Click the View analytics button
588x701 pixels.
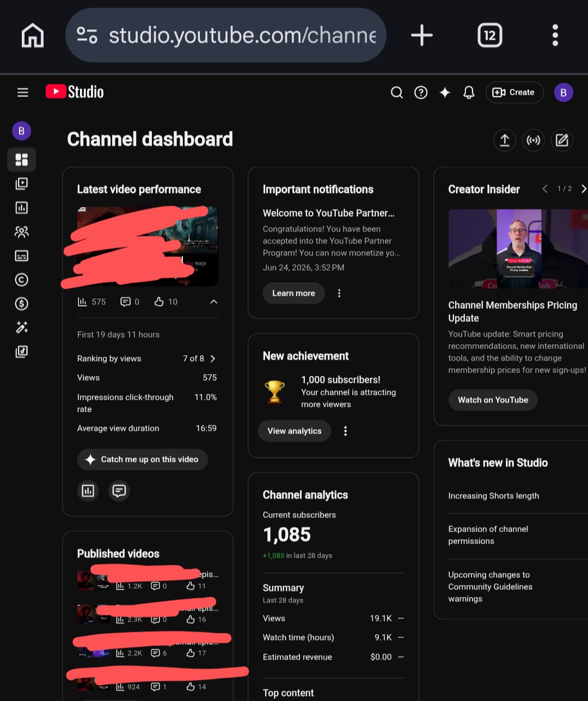(x=295, y=431)
